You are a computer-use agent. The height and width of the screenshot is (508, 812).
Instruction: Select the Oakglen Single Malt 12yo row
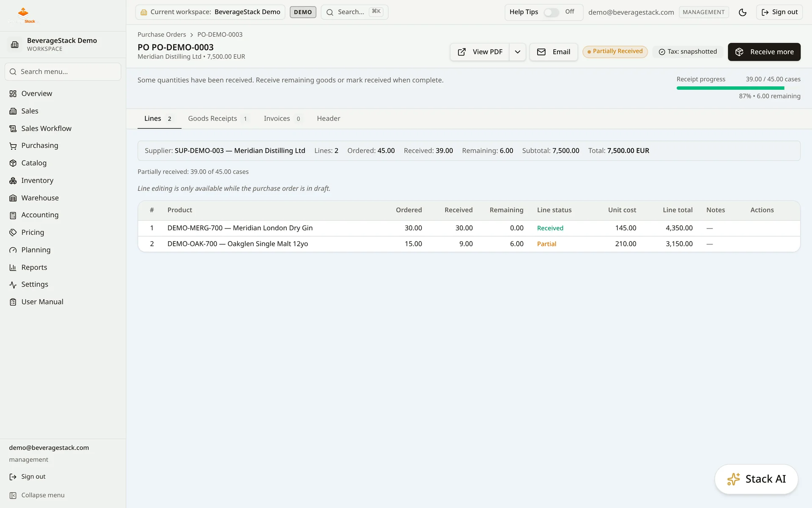469,244
